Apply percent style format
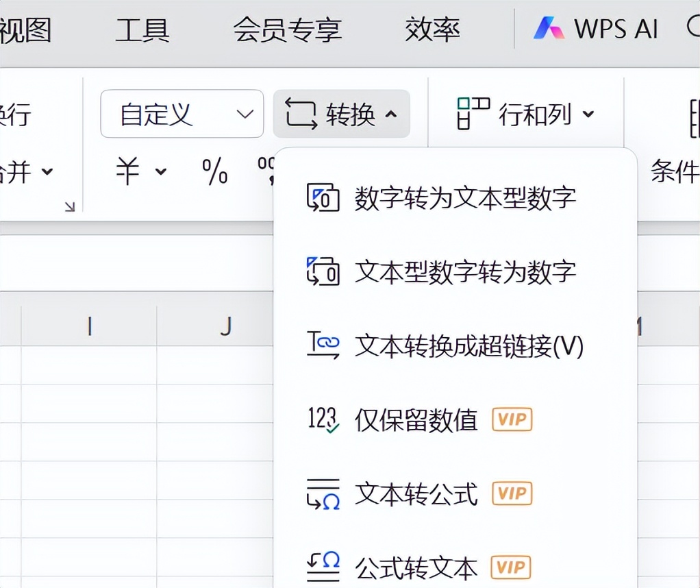Screen dimensions: 700x588 coord(215,171)
